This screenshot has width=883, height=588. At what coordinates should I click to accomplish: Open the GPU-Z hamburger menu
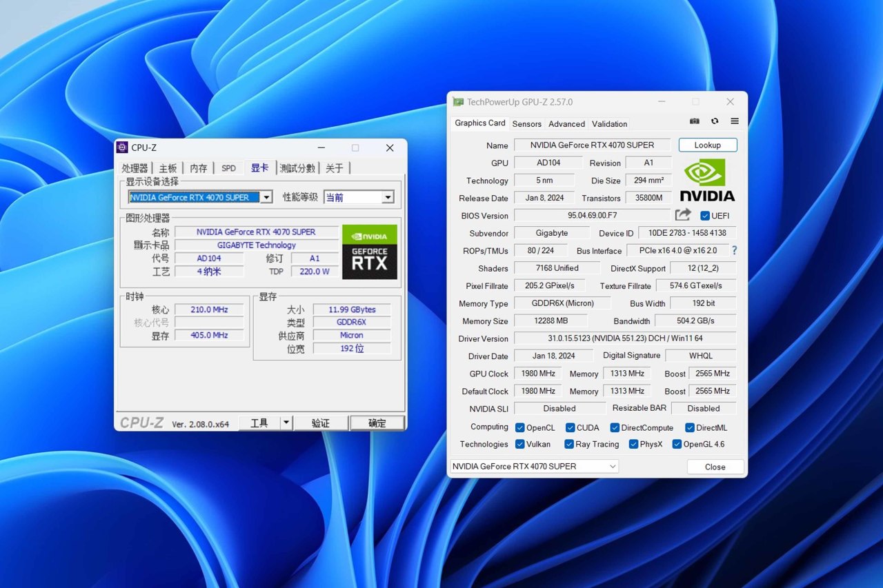tap(735, 121)
